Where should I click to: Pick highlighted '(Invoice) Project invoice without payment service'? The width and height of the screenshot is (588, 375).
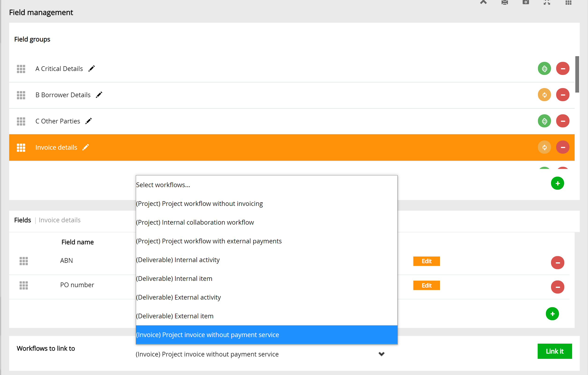click(266, 335)
